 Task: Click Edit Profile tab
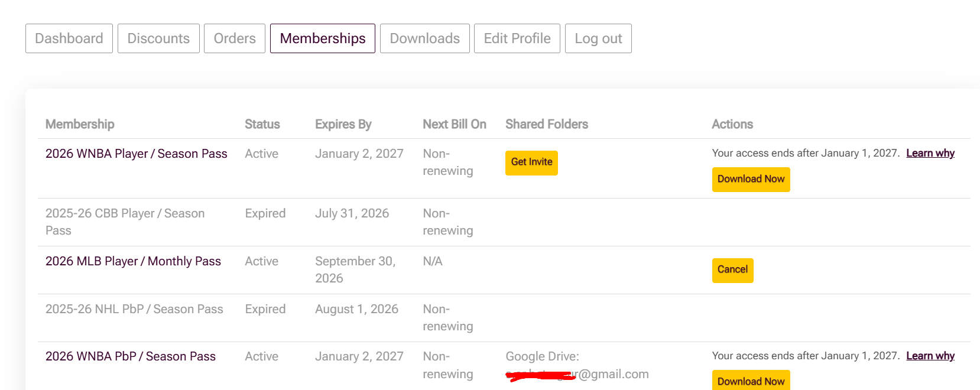click(x=517, y=38)
